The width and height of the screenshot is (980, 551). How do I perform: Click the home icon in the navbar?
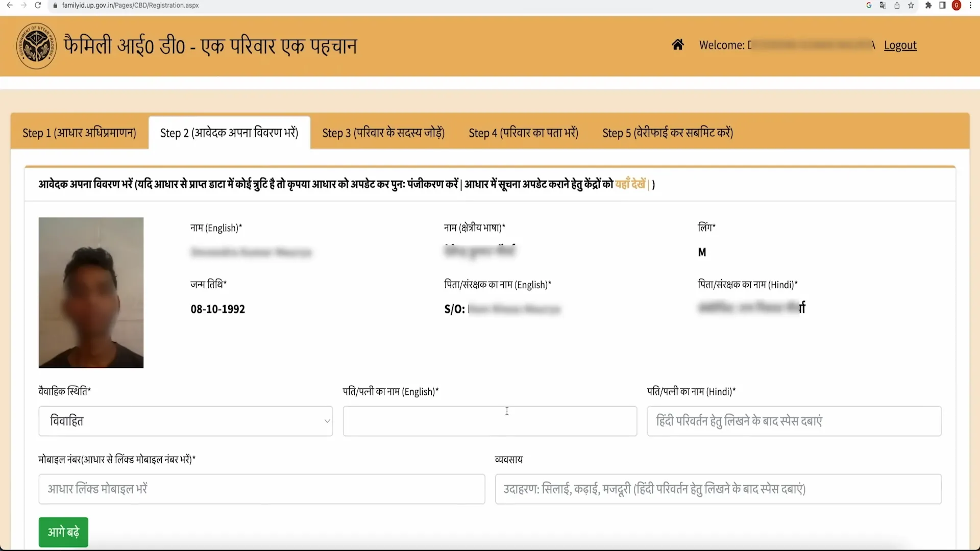point(677,44)
